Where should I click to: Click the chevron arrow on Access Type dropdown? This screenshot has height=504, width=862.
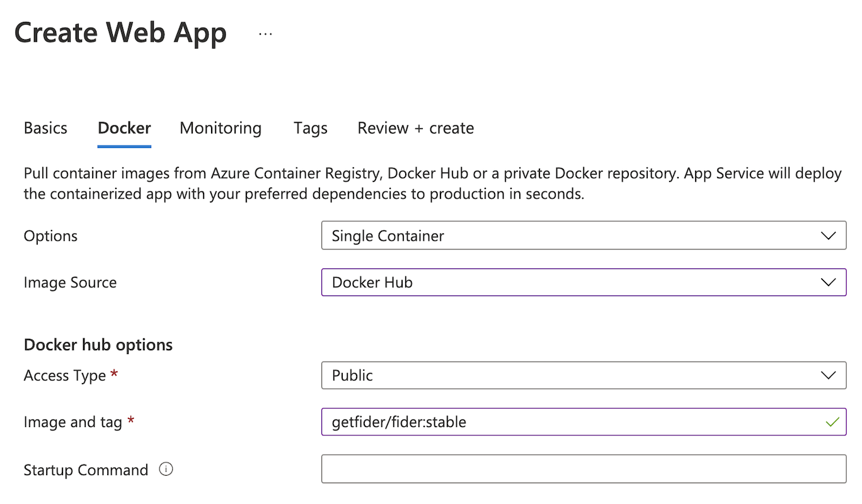click(828, 375)
